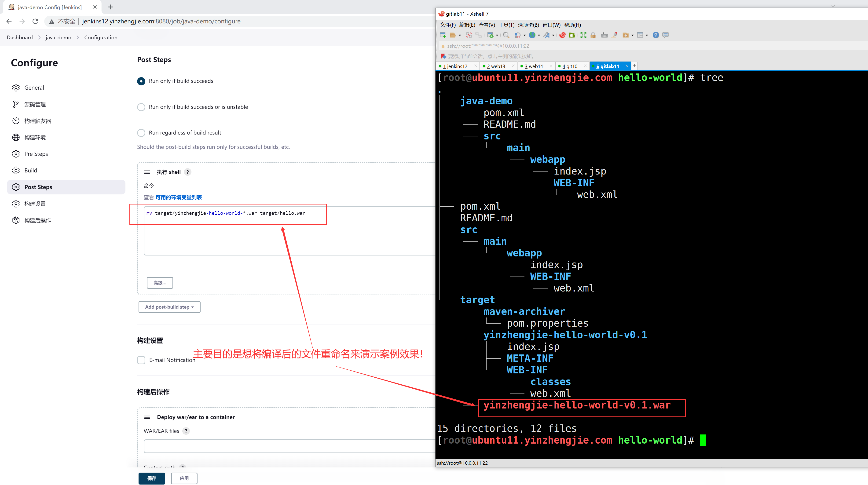868x485 pixels.
Task: Click the 保存 save button
Action: tap(152, 478)
